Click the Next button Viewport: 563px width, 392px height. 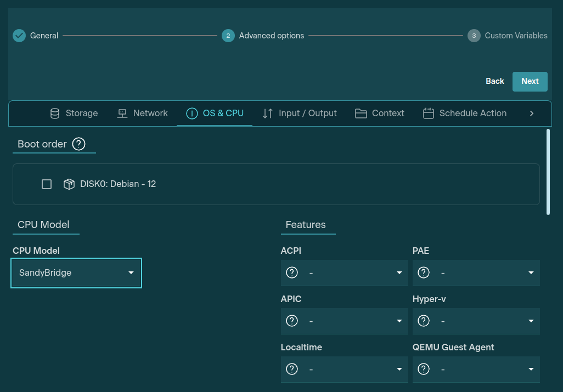(x=530, y=81)
